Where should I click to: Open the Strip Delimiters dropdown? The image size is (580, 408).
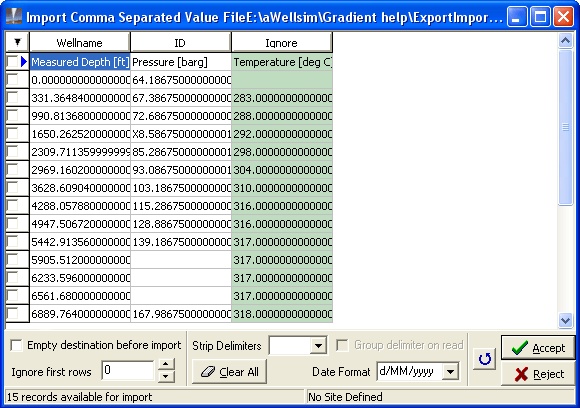click(x=318, y=346)
